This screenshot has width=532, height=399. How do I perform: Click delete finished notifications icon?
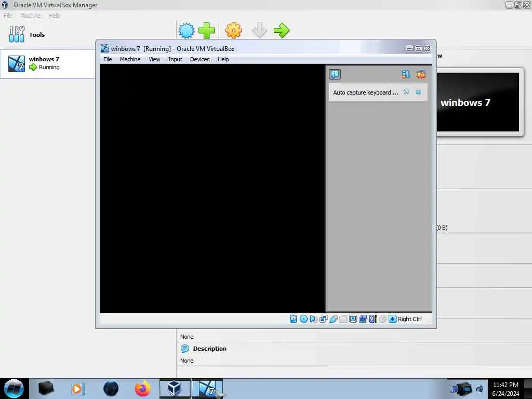(421, 74)
